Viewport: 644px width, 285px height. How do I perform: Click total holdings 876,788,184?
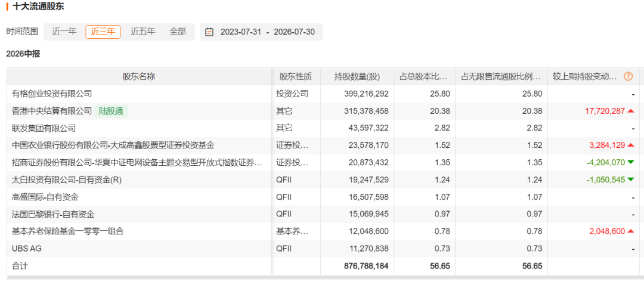coord(366,266)
